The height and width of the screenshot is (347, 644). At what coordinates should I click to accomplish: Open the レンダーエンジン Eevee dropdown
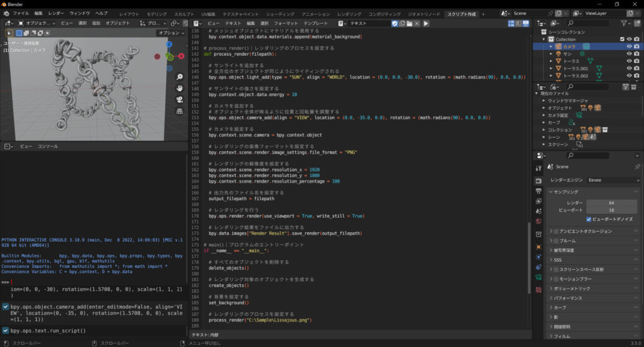coord(613,180)
